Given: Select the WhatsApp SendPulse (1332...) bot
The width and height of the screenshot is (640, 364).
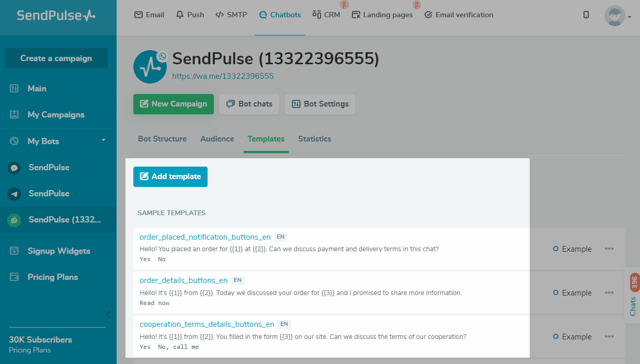Looking at the screenshot, I should click(x=58, y=219).
